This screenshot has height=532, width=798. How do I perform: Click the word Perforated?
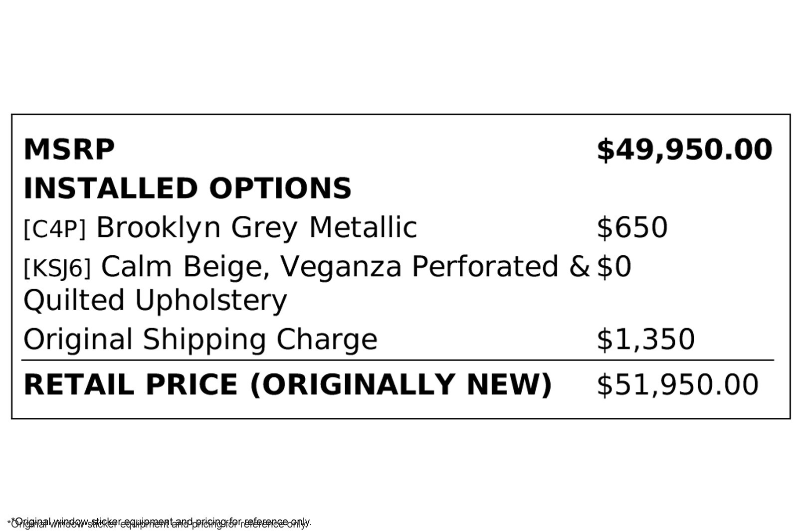(485, 266)
